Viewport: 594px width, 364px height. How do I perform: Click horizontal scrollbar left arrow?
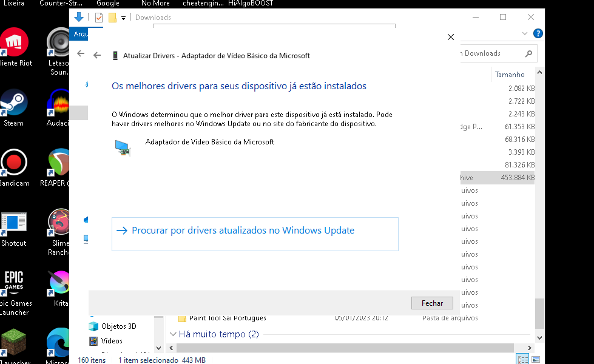171,348
